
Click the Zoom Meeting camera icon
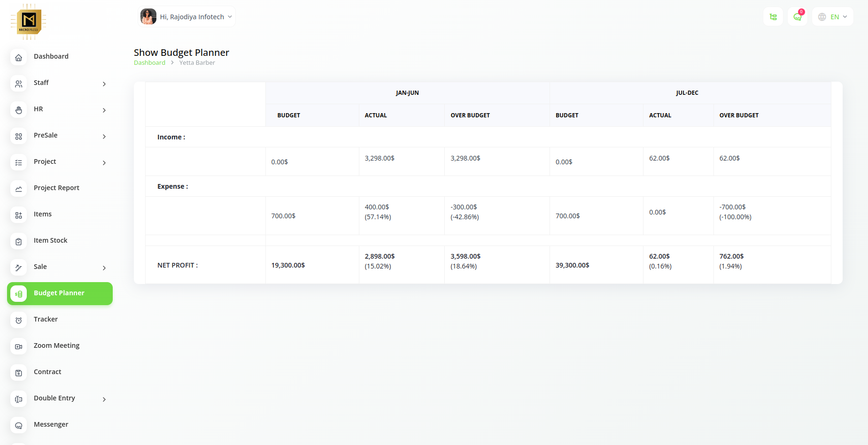click(x=18, y=347)
